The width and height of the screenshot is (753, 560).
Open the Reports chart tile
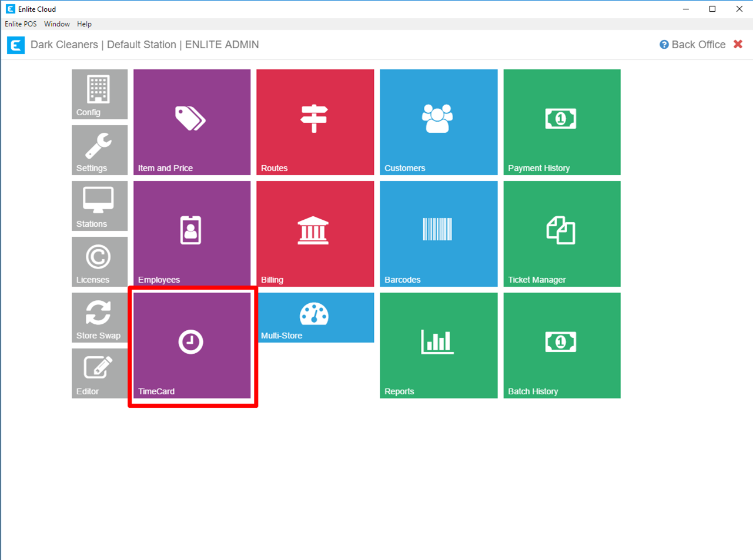[x=439, y=346]
